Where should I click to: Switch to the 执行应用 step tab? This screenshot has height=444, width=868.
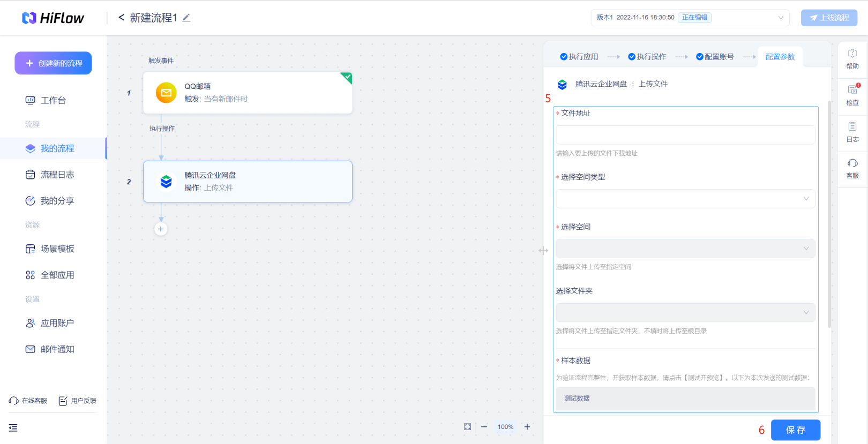(579, 57)
